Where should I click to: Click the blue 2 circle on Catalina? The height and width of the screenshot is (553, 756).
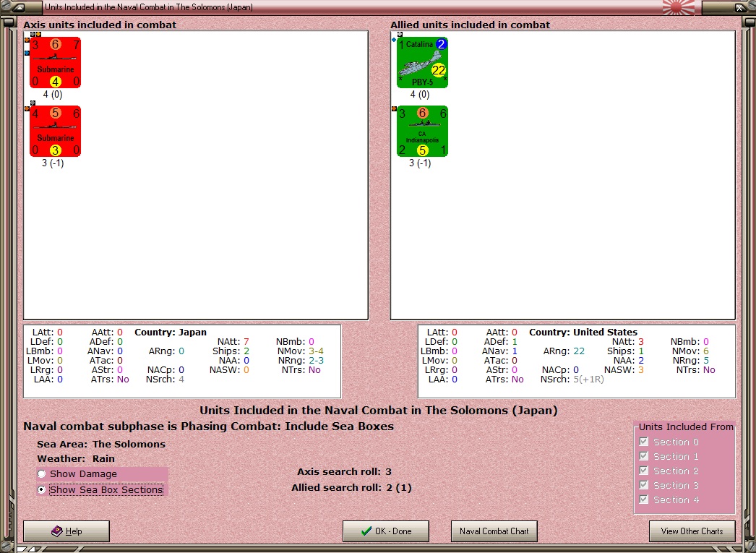pyautogui.click(x=441, y=44)
